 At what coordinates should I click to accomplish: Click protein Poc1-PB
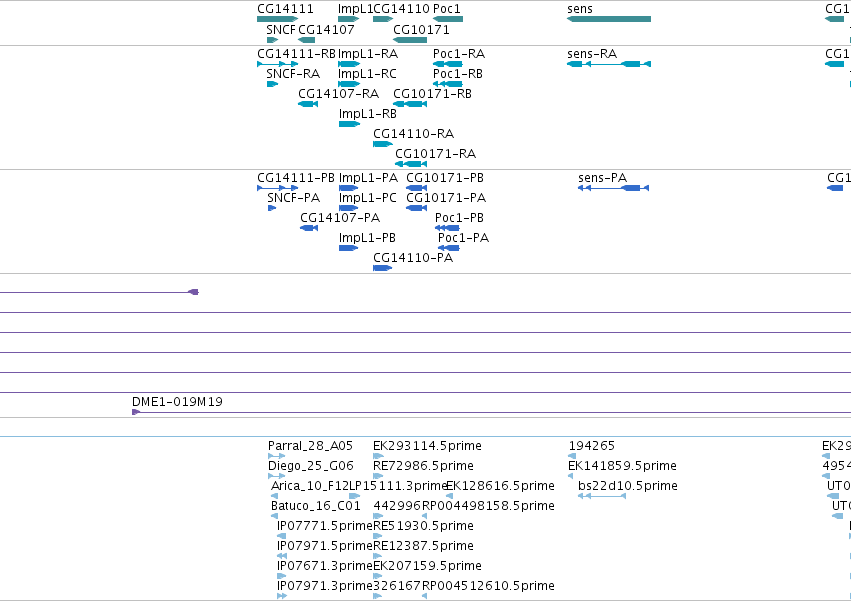pos(447,229)
